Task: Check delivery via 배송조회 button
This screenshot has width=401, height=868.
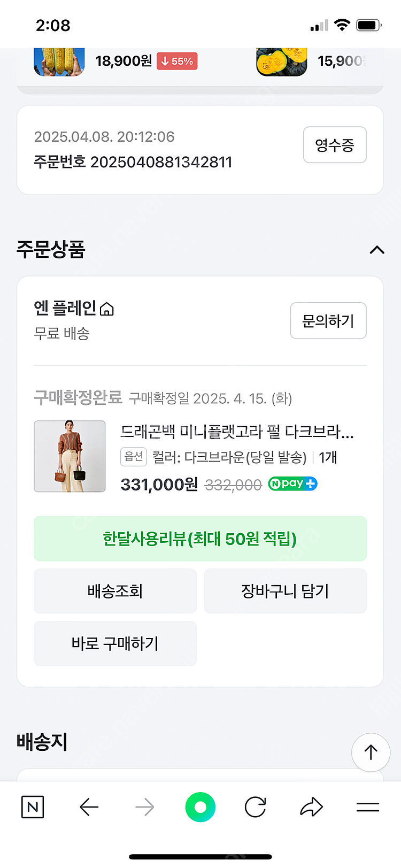Action: pos(115,591)
